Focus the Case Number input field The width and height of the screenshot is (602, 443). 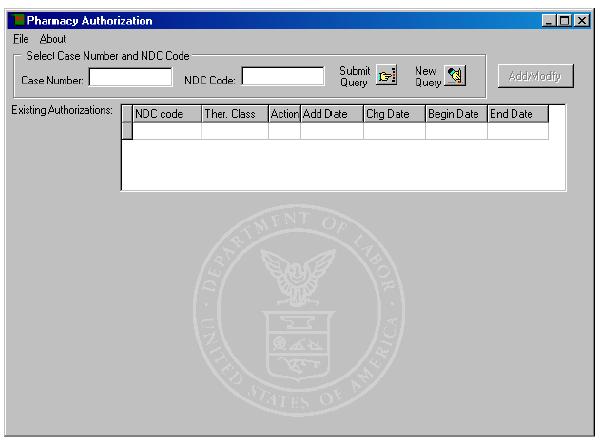(130, 77)
